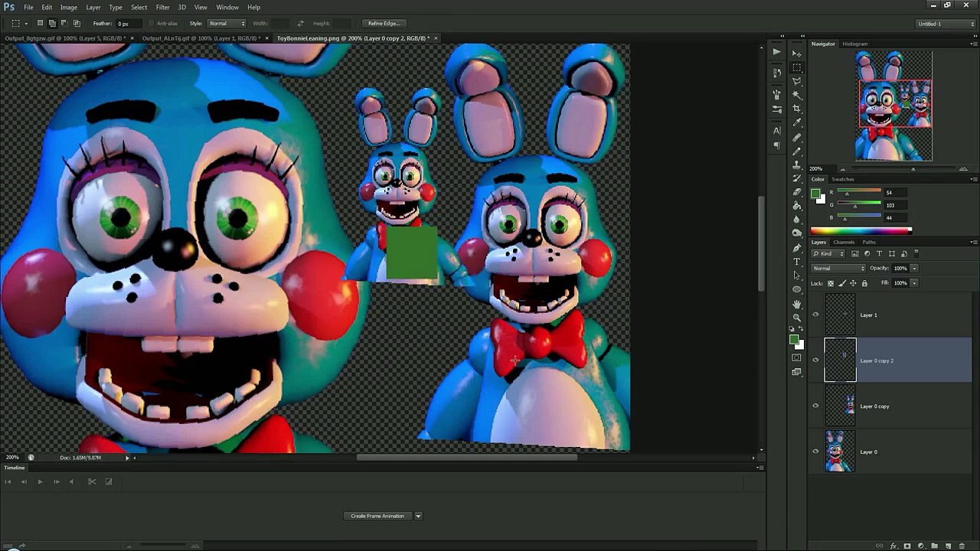This screenshot has height=551, width=980.
Task: Switch to the Channels tab
Action: click(x=844, y=243)
